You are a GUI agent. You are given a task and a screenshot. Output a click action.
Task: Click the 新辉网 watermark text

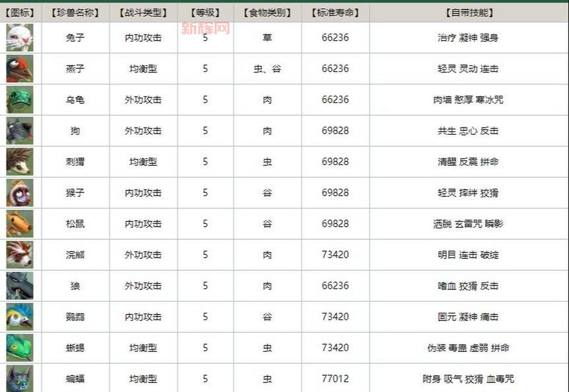[205, 28]
